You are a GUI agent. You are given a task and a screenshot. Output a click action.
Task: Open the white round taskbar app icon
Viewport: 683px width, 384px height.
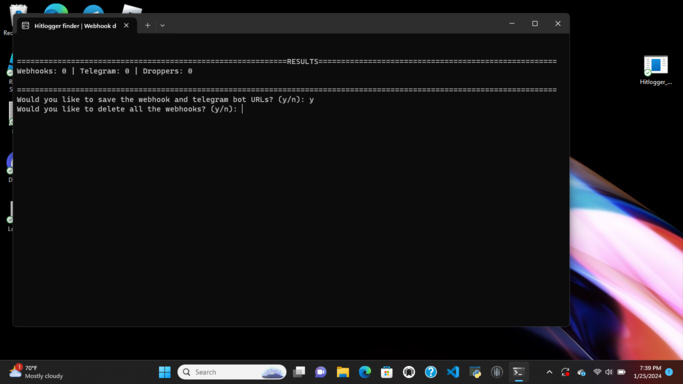(x=409, y=372)
